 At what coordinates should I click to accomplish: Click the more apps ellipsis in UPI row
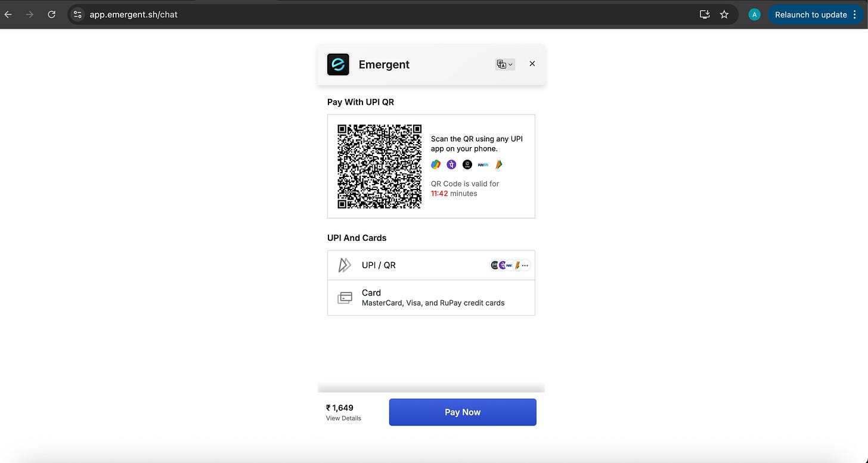coord(525,265)
